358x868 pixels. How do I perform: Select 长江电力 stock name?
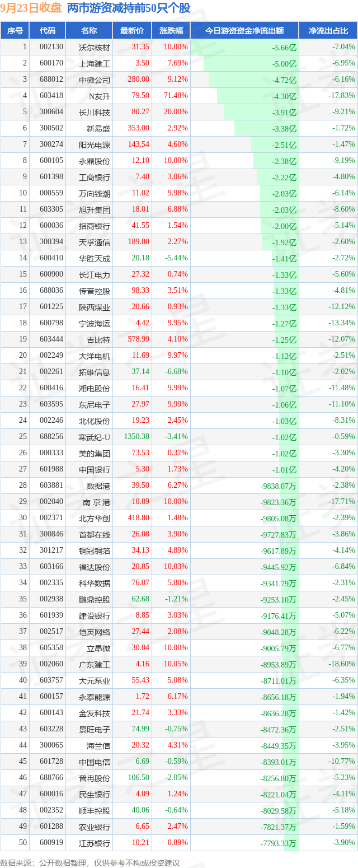pos(95,274)
